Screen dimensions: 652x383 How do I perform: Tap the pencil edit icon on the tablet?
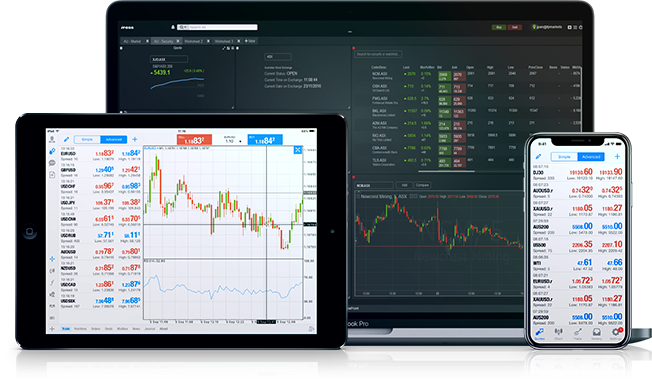click(x=66, y=139)
